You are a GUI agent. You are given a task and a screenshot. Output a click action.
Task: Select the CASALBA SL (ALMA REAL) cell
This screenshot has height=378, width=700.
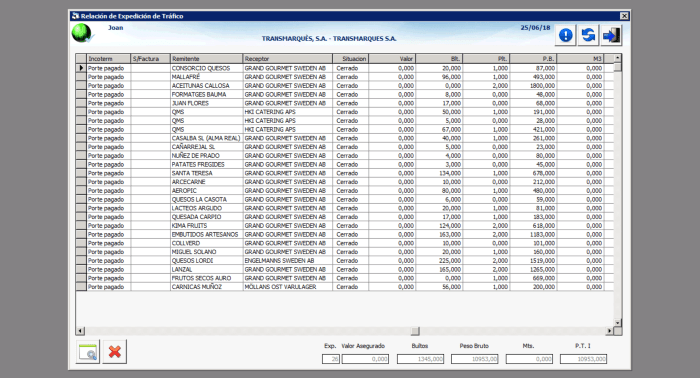pyautogui.click(x=207, y=138)
